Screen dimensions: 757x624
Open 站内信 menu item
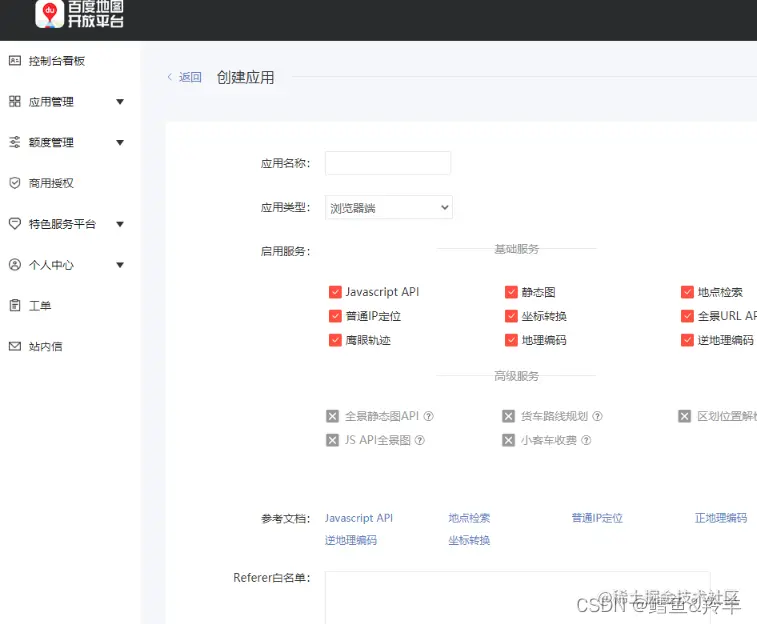pyautogui.click(x=45, y=347)
